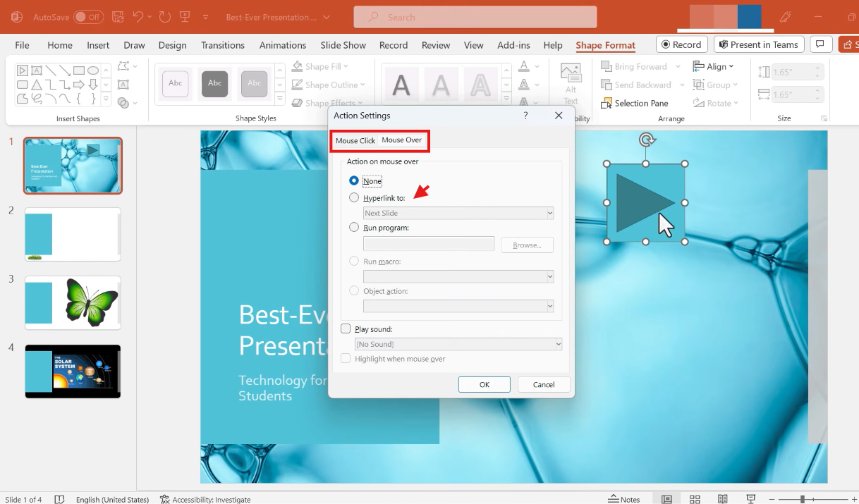
Task: Open Customize Quick Access Toolbar dropdown
Action: click(205, 16)
